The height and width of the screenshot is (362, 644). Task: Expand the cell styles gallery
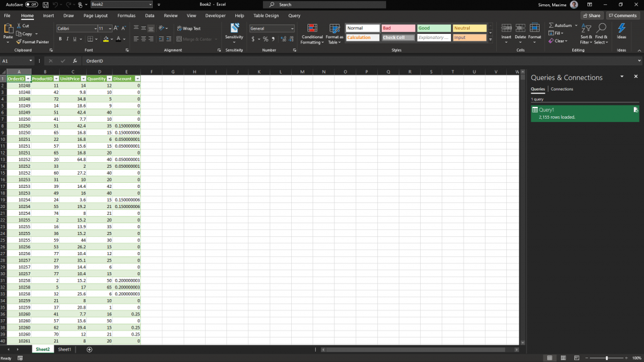coord(491,40)
